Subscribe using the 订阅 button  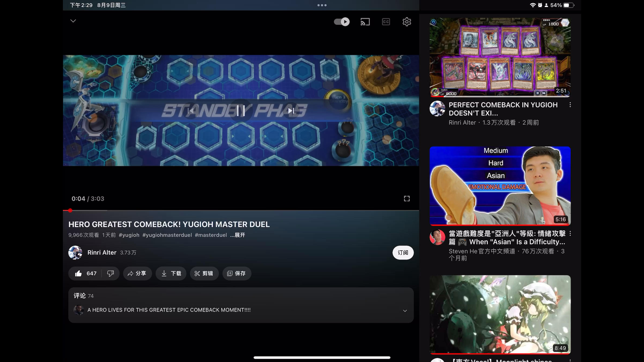pyautogui.click(x=403, y=253)
